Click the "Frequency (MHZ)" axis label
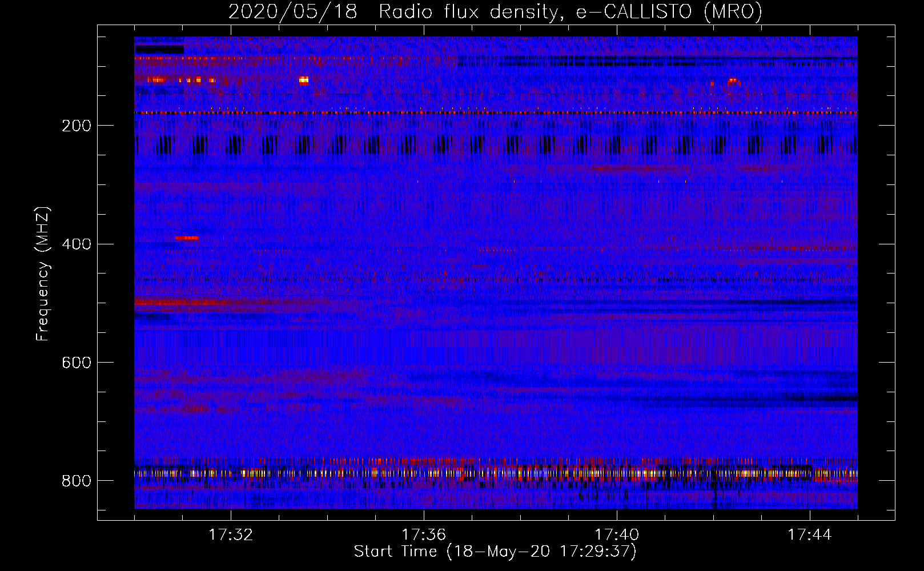The width and height of the screenshot is (924, 571). point(43,274)
